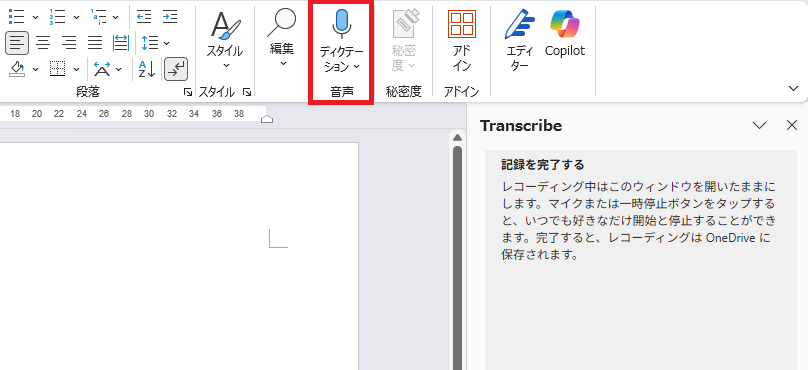Click the line spacing icon
Viewport: 808px width, 370px height.
pos(150,43)
